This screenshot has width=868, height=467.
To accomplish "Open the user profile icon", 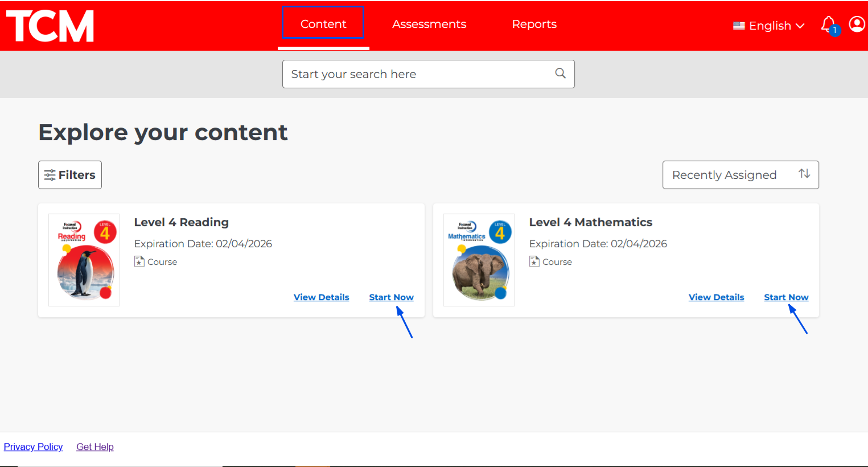I will [857, 24].
